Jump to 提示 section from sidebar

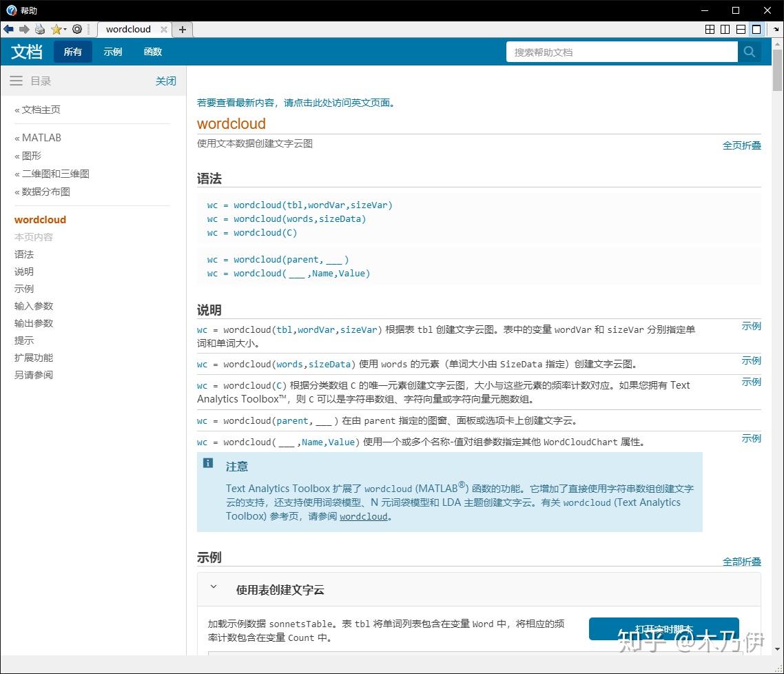pos(24,340)
